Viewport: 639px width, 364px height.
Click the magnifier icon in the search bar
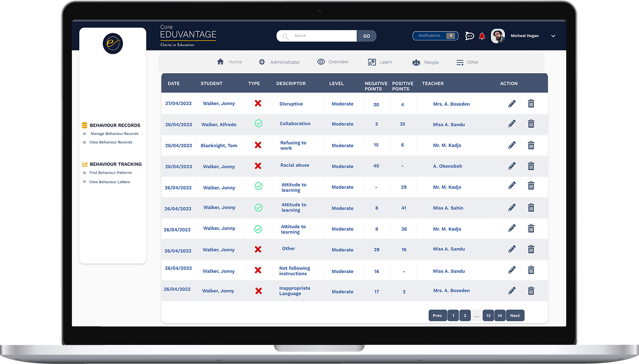[x=284, y=36]
